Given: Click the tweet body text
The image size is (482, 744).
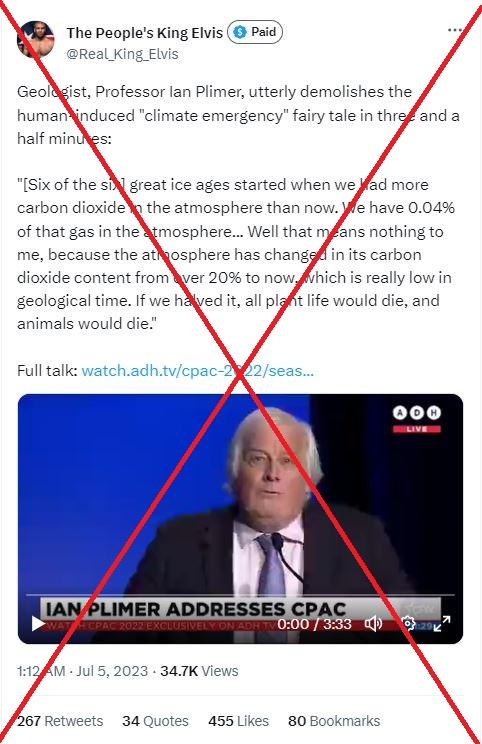Looking at the screenshot, I should tap(238, 207).
